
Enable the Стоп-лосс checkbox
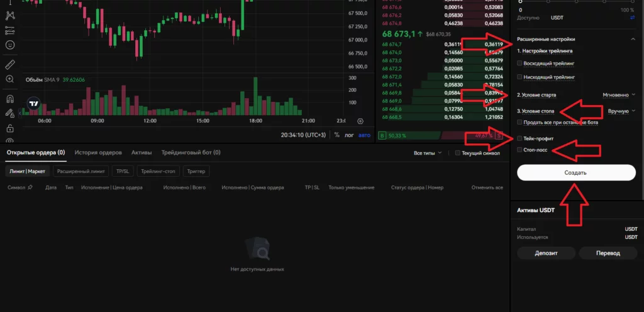[519, 150]
